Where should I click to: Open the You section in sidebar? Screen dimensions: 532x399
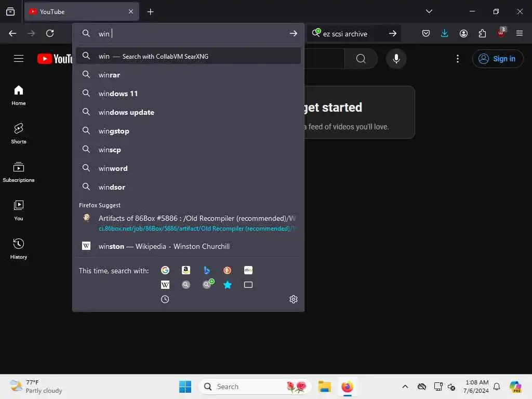(19, 211)
